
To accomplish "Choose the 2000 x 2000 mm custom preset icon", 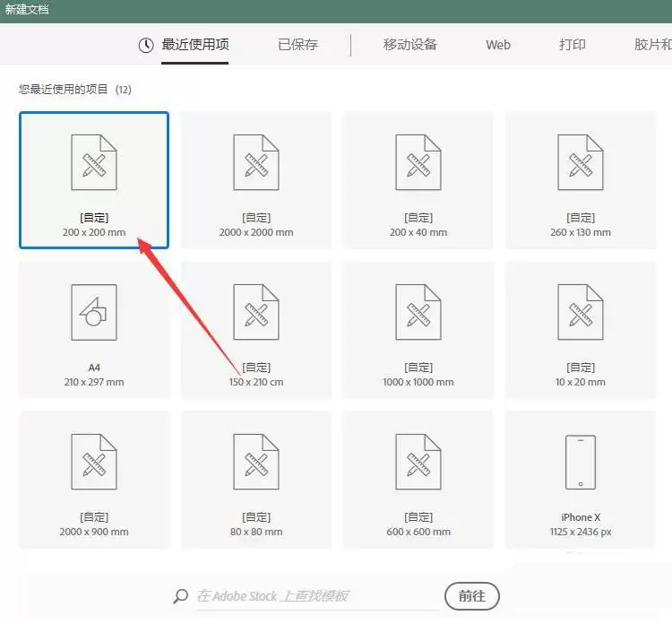I will (x=256, y=162).
